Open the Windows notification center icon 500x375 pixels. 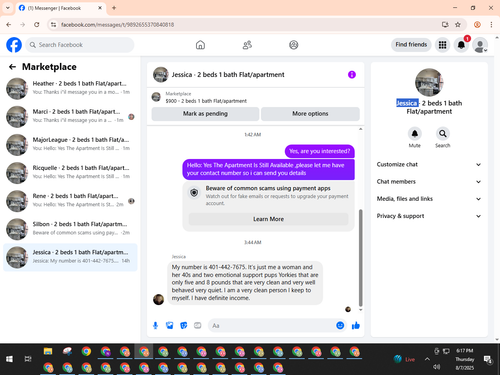click(488, 359)
